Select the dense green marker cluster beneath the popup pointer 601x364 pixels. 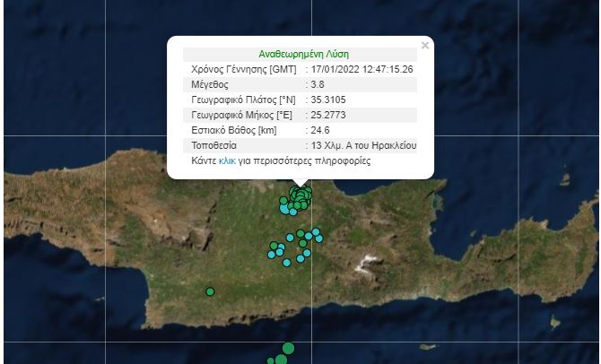(x=301, y=195)
